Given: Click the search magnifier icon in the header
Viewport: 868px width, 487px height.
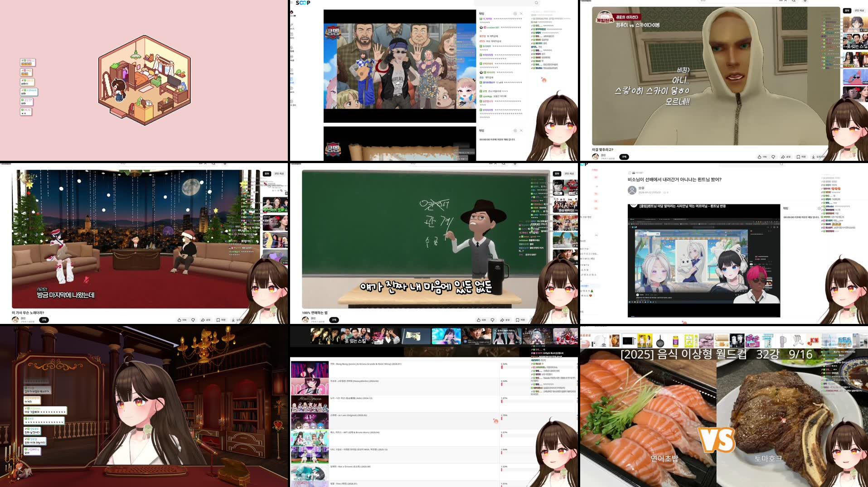Looking at the screenshot, I should (x=536, y=3).
